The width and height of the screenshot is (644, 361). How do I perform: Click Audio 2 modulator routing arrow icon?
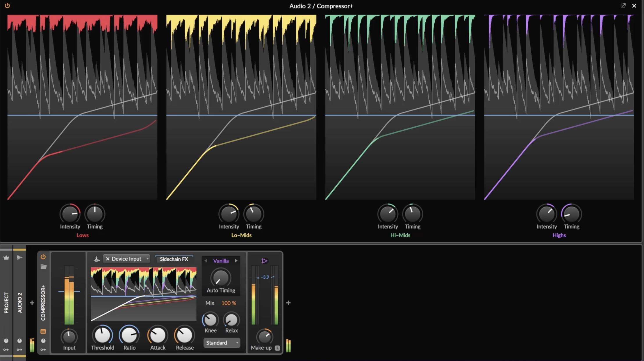19,350
